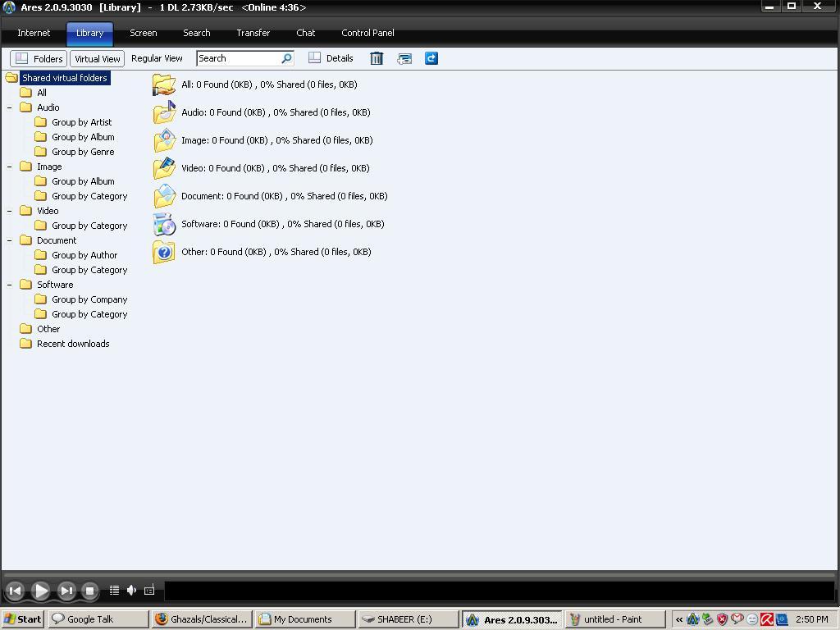Select Group by Artist under Audio

coord(81,122)
